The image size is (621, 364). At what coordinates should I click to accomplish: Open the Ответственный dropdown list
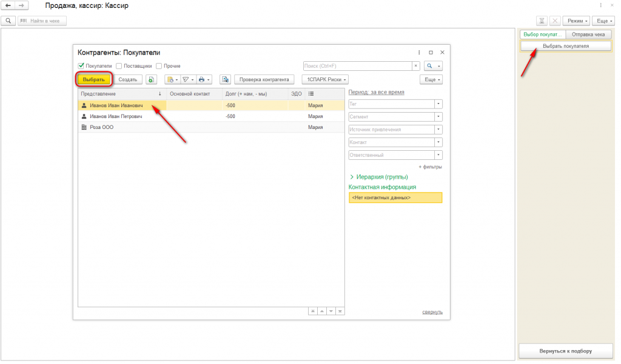tap(438, 155)
